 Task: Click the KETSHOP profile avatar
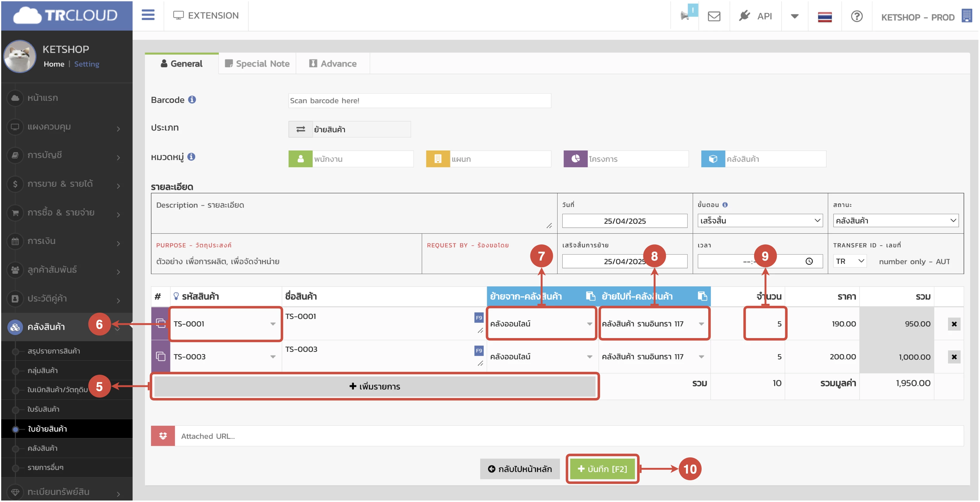[20, 56]
